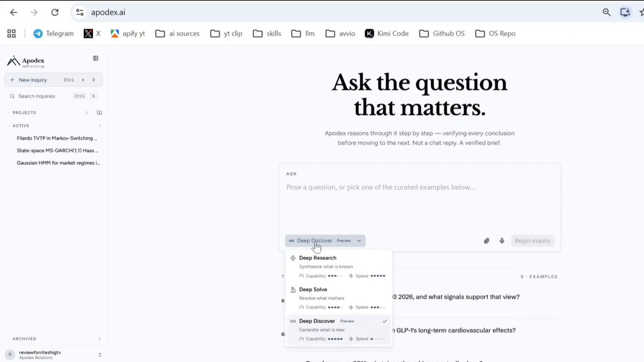Screen dimensions: 644x362
Task: Click the Deep Solve mode icon
Action: [293, 290]
